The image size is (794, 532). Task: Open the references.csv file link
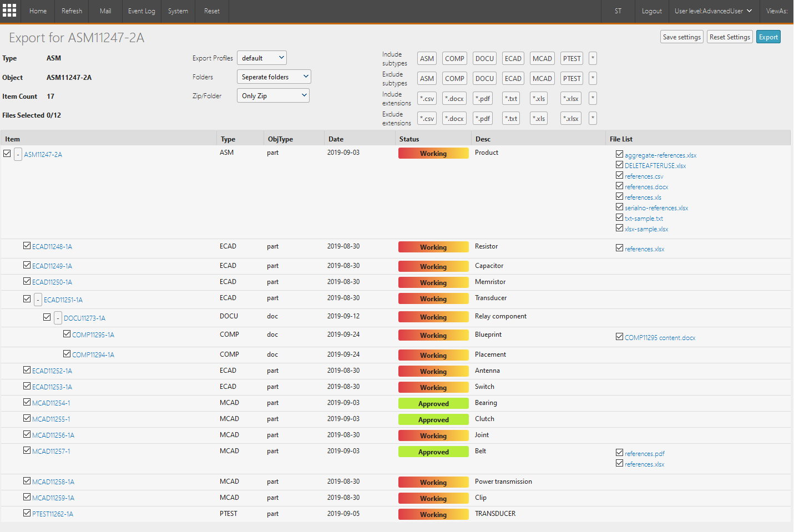644,176
